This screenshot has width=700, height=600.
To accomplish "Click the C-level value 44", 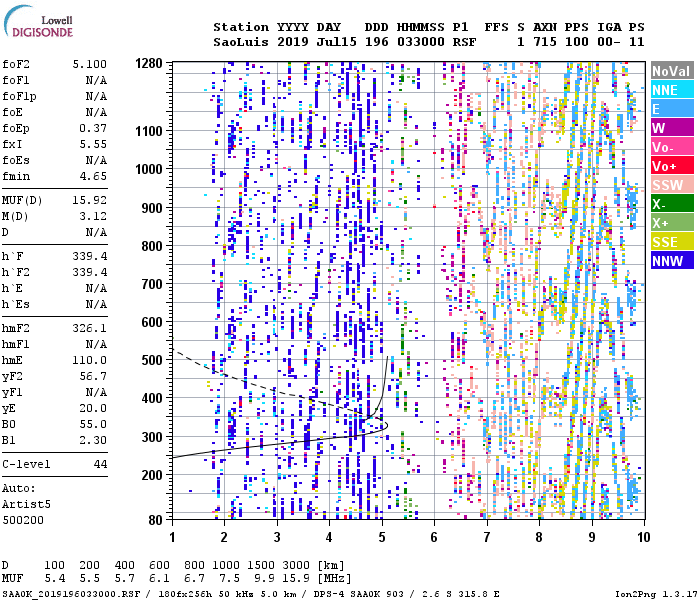I will click(x=100, y=464).
